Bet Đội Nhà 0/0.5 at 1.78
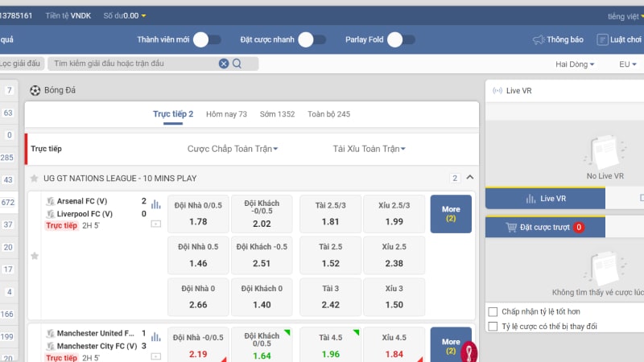The image size is (644, 362). [198, 214]
